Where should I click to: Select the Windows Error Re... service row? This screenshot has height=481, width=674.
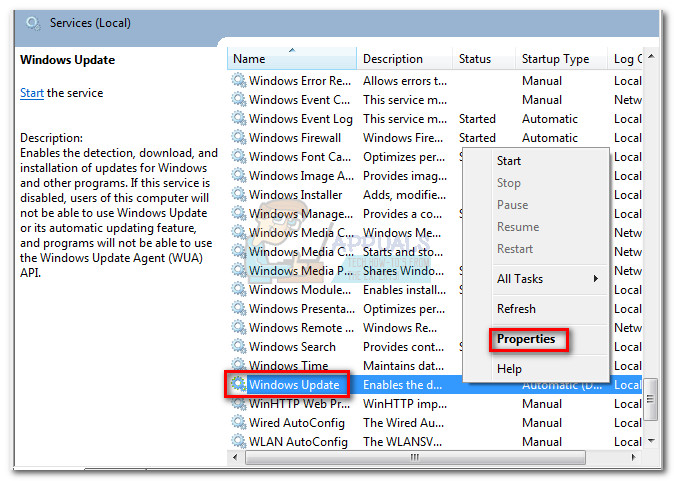point(435,80)
